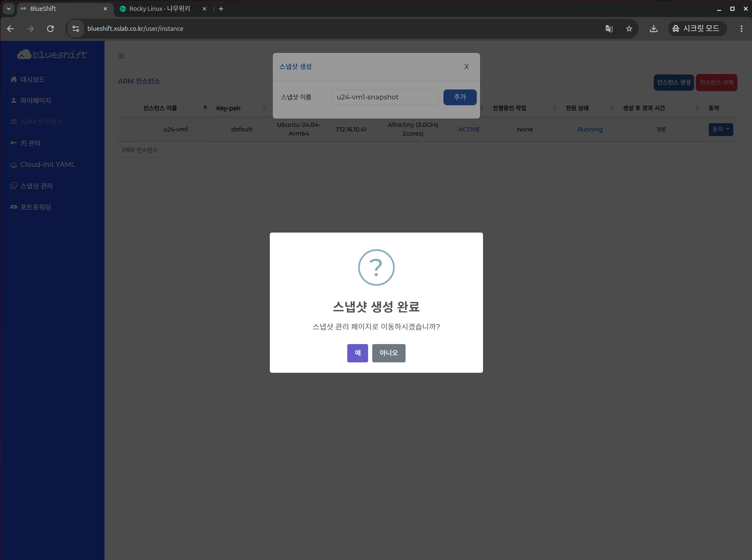The width and height of the screenshot is (752, 560).
Task: Open Chrome three-dot menu
Action: click(x=741, y=29)
